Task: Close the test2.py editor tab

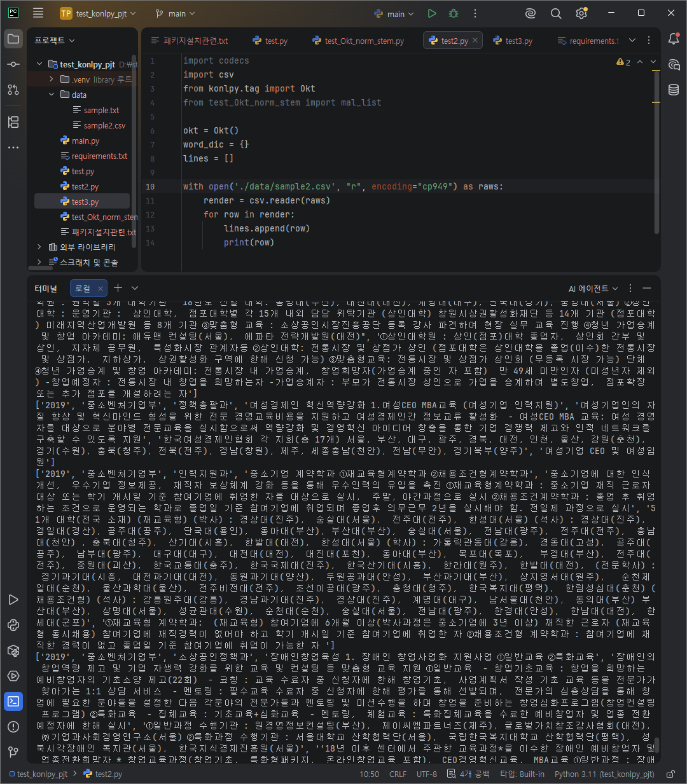Action: 476,41
